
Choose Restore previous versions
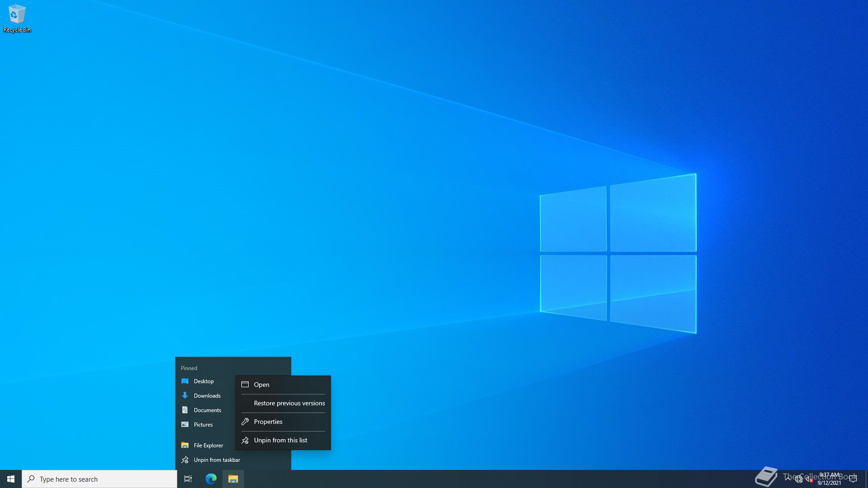pyautogui.click(x=283, y=403)
